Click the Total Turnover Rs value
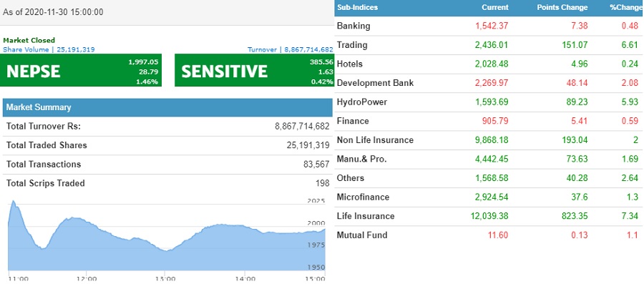Screen dimensions: 644x284 coord(302,127)
